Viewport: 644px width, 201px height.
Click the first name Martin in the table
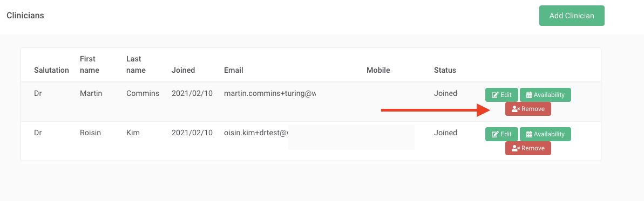[91, 94]
